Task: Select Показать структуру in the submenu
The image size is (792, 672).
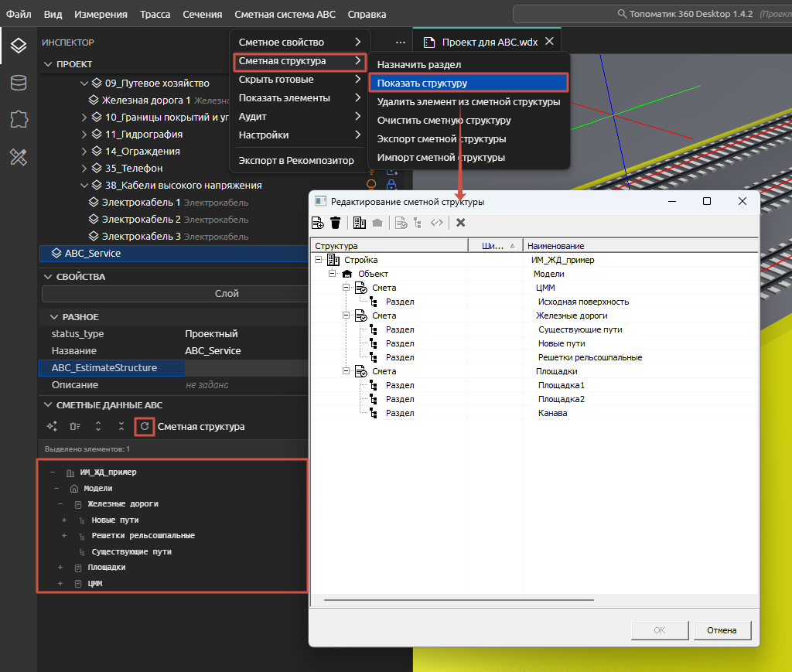Action: click(x=469, y=83)
